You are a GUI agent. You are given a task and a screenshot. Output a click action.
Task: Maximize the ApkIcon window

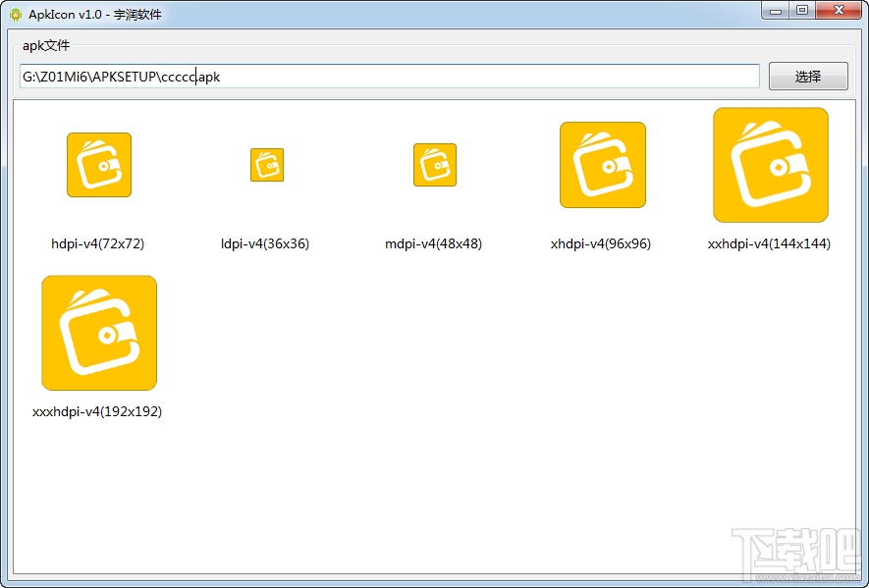[x=802, y=11]
